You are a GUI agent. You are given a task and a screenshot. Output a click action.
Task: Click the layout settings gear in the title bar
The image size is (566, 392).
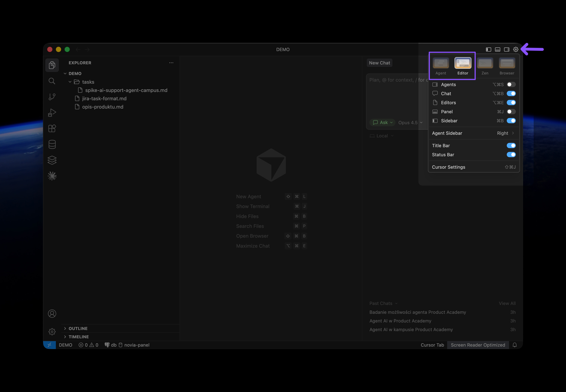516,49
